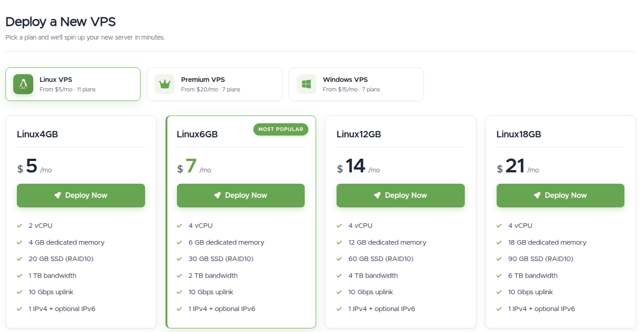Click the Deploy a New VPS heading
The height and width of the screenshot is (332, 644).
pos(60,21)
